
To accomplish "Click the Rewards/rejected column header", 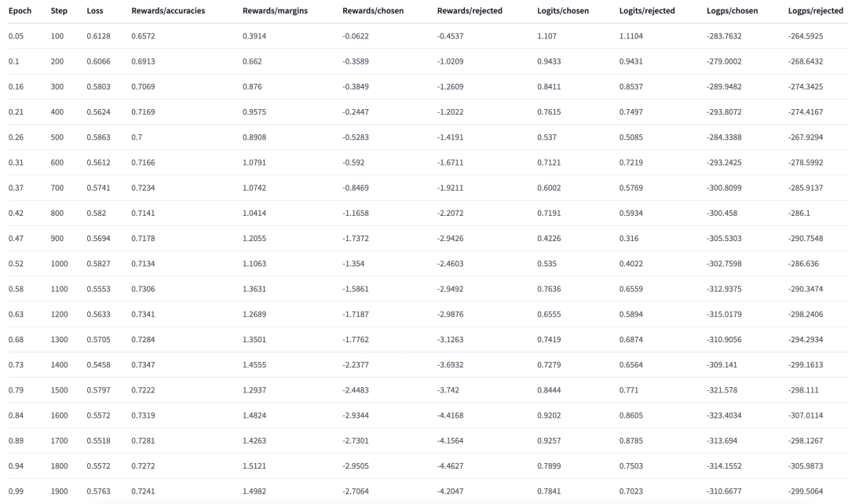I will click(470, 11).
